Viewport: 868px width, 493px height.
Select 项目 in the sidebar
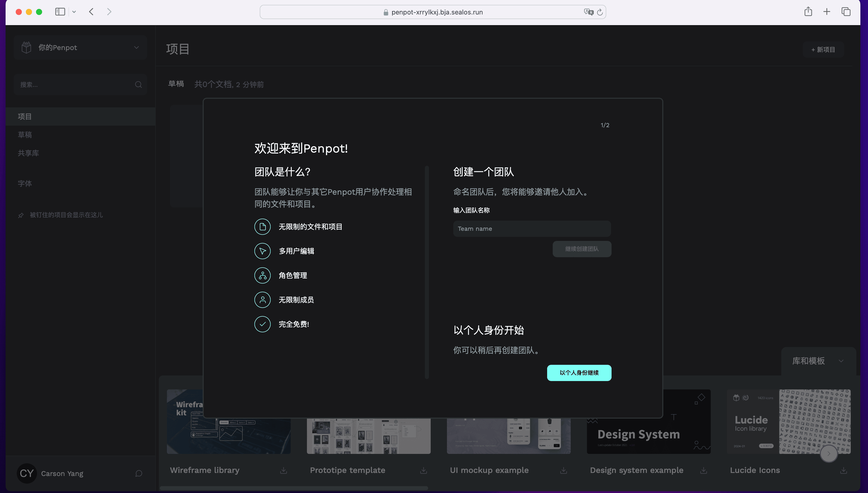(x=80, y=117)
